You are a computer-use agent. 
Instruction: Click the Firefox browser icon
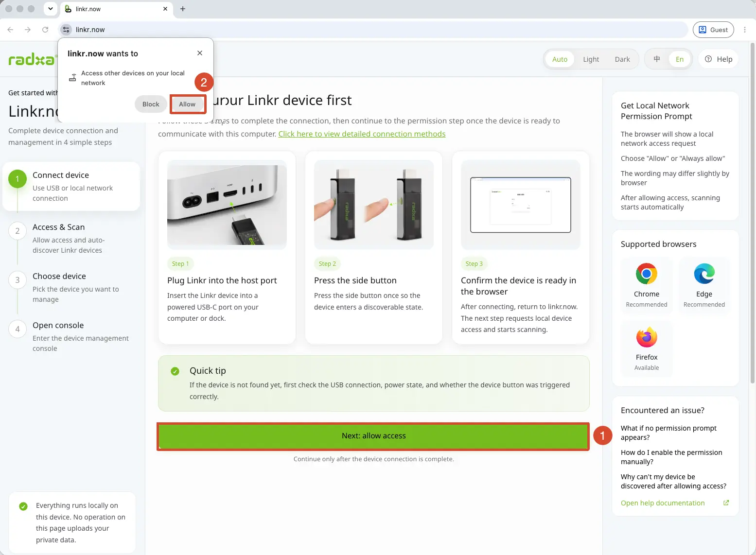click(x=647, y=337)
